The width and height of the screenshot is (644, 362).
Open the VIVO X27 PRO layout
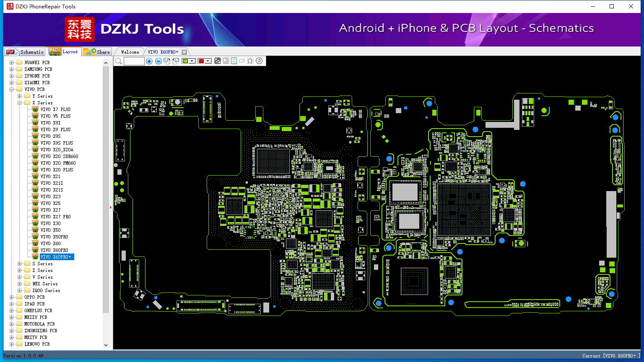[56, 217]
